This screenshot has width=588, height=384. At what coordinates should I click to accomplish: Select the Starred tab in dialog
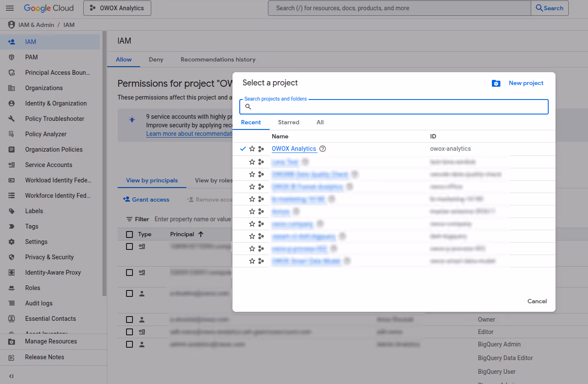tap(288, 123)
